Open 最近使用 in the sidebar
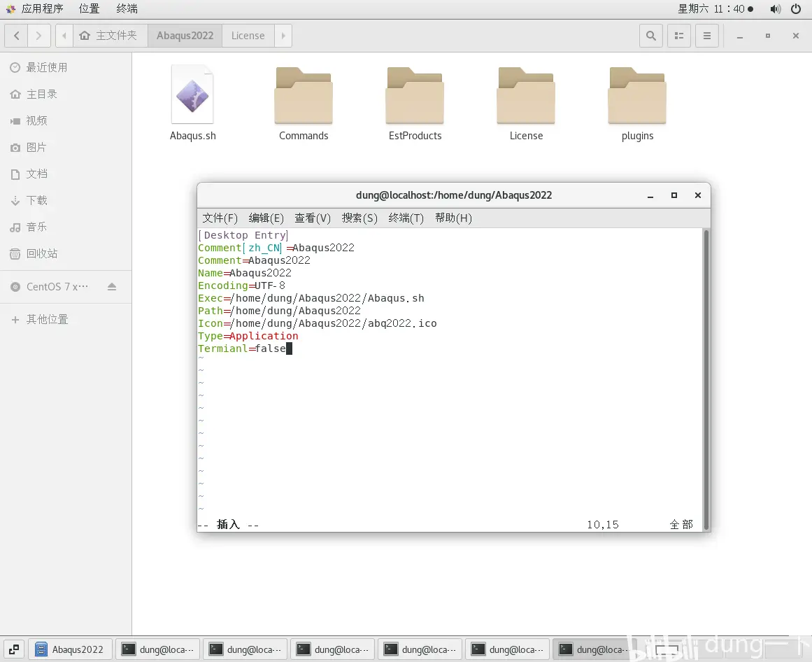 point(66,67)
